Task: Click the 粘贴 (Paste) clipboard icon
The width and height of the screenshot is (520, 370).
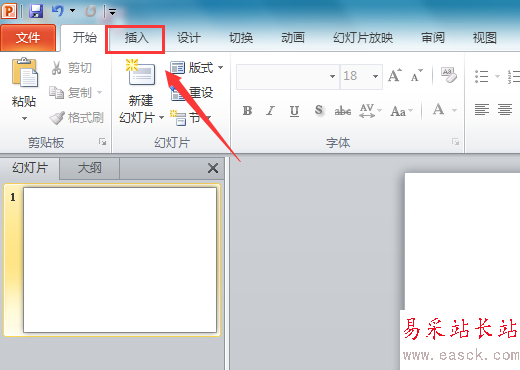Action: [24, 73]
